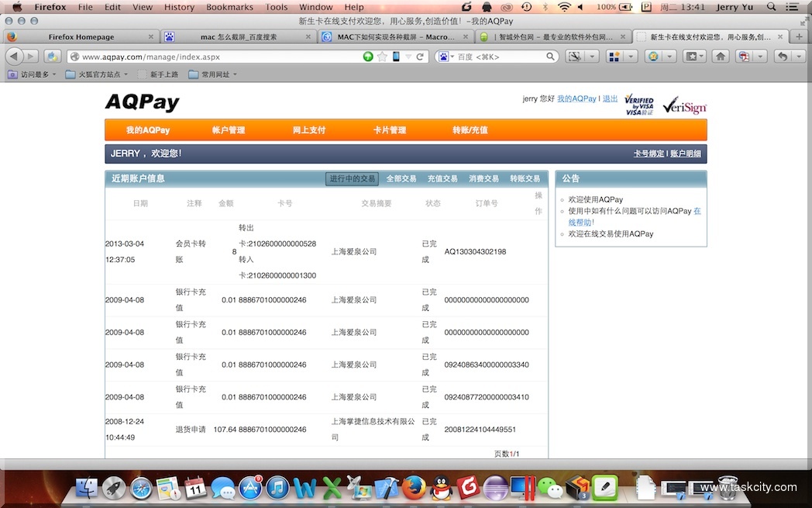Click the 卡号绑定 link
Viewport: 812px width, 508px height.
pos(649,154)
